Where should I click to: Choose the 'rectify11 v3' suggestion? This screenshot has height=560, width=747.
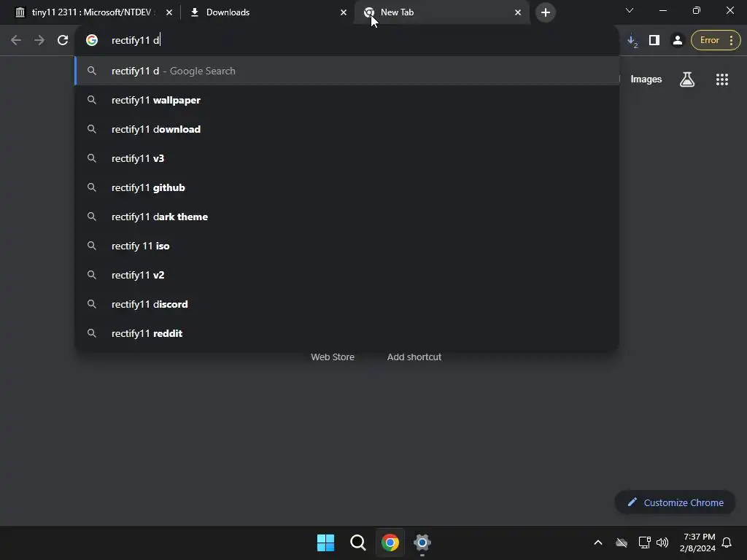[x=347, y=158]
